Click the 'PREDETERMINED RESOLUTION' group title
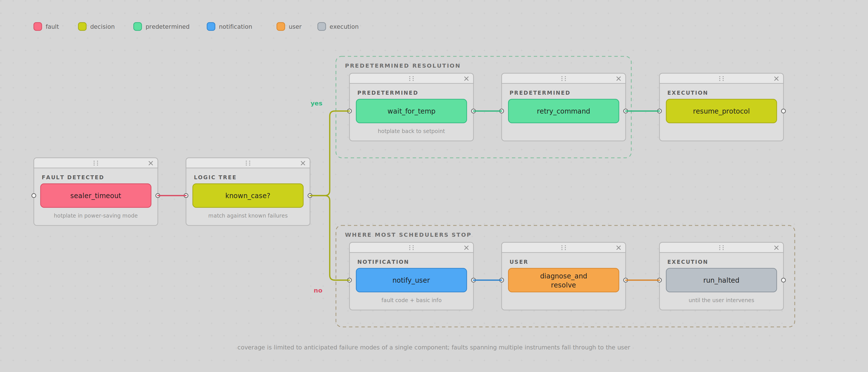Image resolution: width=868 pixels, height=372 pixels. pyautogui.click(x=403, y=66)
